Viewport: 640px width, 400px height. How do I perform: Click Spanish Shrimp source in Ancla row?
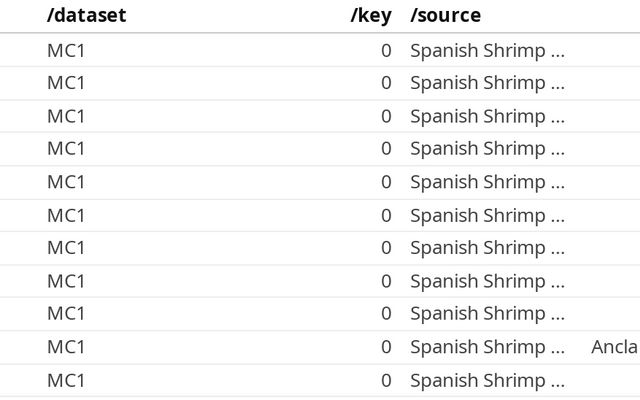click(487, 347)
